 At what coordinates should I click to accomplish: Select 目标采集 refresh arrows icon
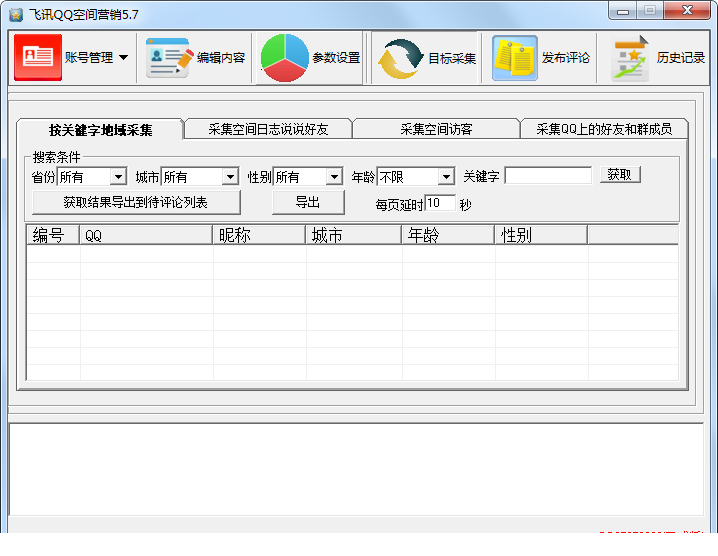click(x=401, y=59)
